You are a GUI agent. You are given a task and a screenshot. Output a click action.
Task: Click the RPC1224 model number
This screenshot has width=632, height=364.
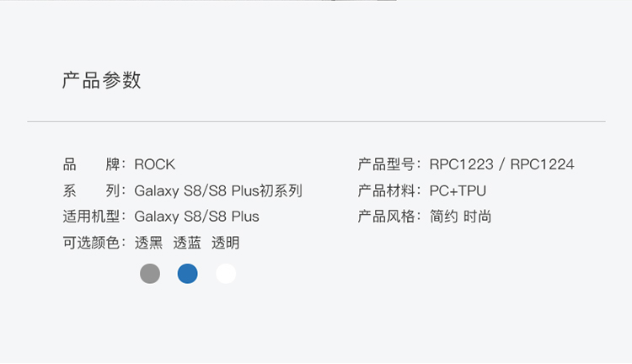point(543,164)
